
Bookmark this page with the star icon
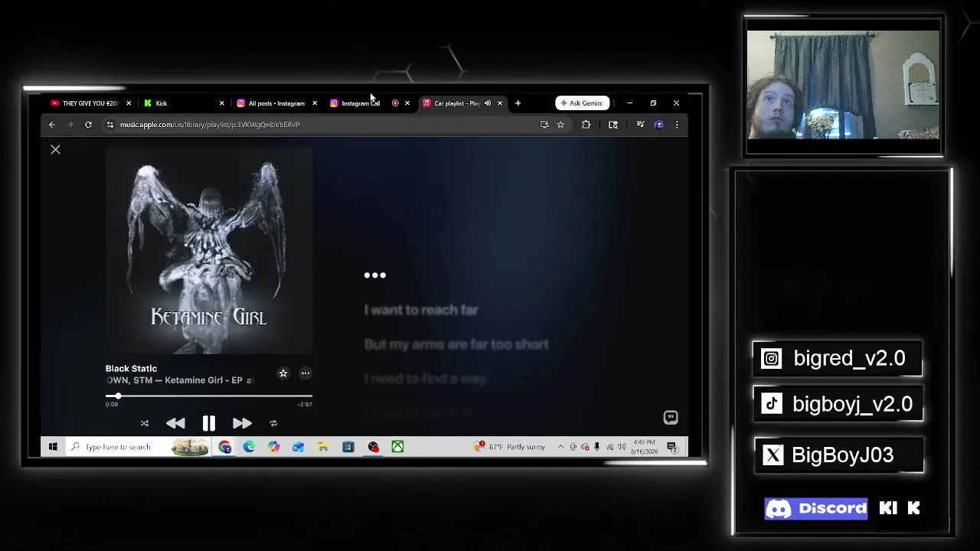(x=560, y=125)
